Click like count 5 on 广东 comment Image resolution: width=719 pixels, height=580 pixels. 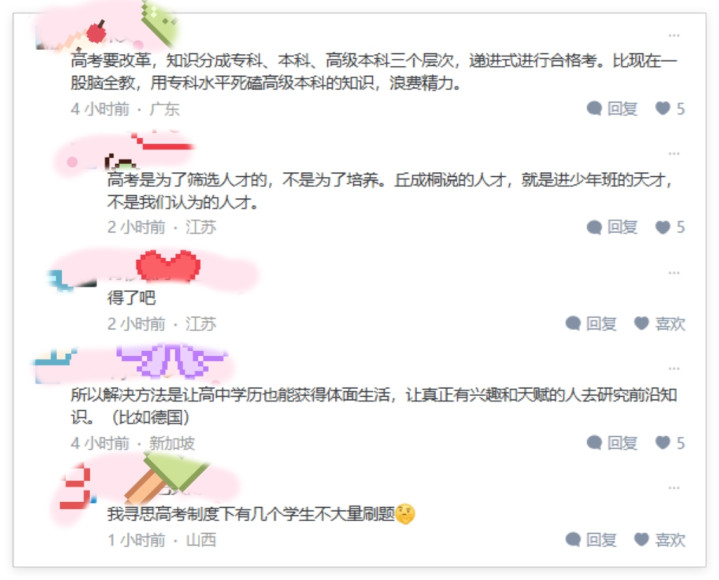point(680,109)
